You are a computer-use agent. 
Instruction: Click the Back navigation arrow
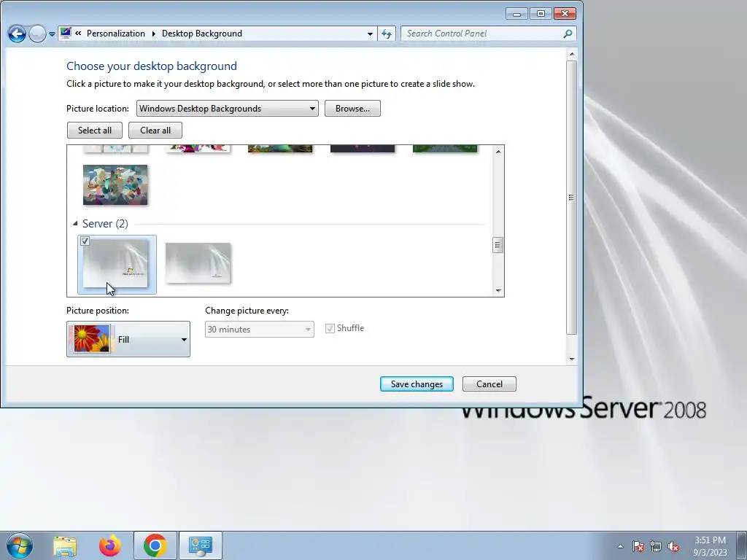tap(17, 34)
